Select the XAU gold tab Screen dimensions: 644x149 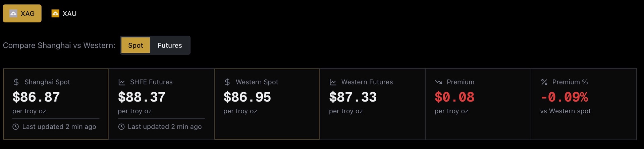pyautogui.click(x=64, y=13)
